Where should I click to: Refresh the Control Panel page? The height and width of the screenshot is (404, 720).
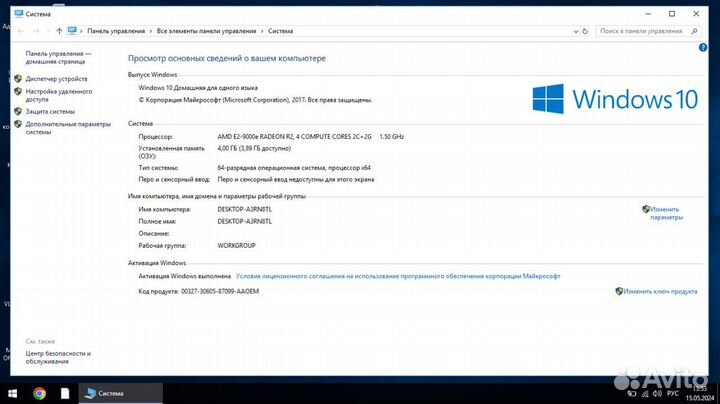tap(585, 31)
